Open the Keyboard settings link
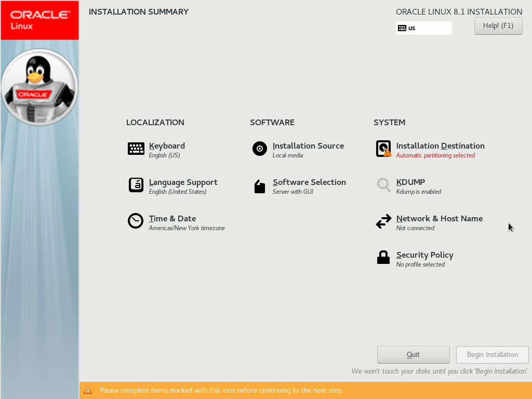Screen dimensions: 532x399 [x=167, y=146]
